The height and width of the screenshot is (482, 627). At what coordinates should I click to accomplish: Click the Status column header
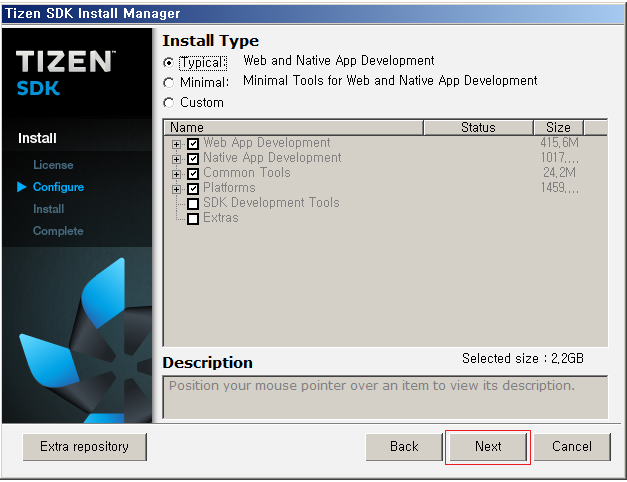point(478,128)
